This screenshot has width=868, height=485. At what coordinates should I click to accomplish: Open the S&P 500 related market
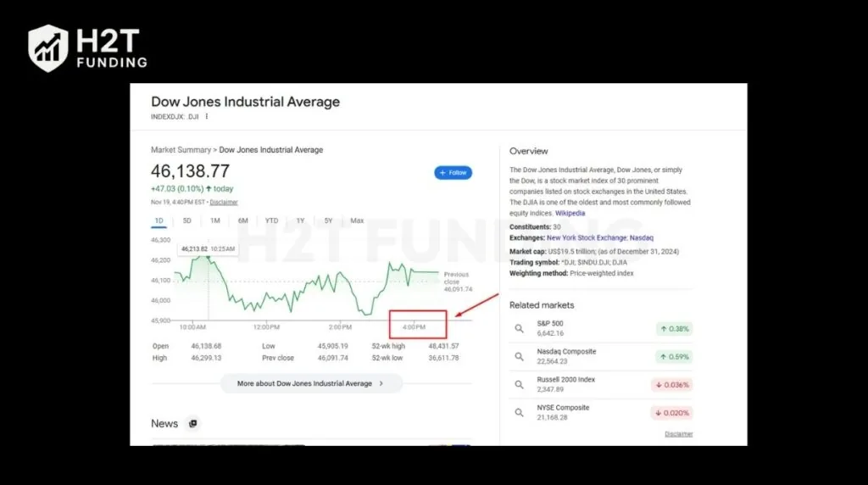pyautogui.click(x=601, y=329)
